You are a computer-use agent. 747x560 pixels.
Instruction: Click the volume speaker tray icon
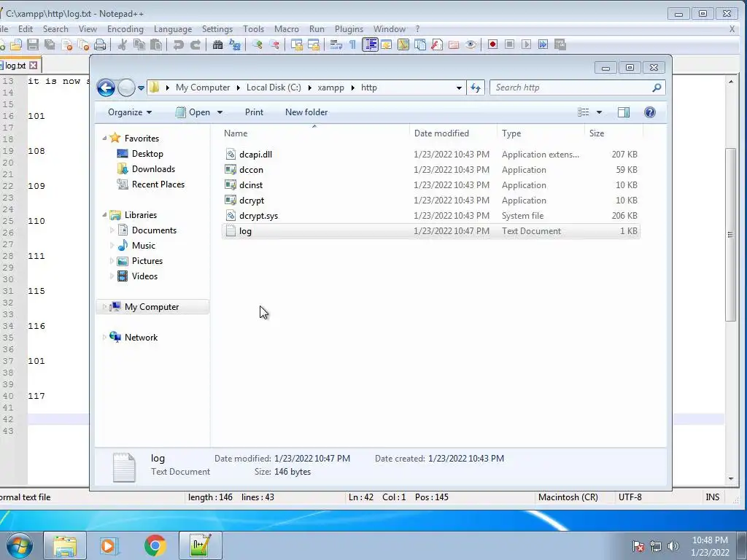click(673, 546)
